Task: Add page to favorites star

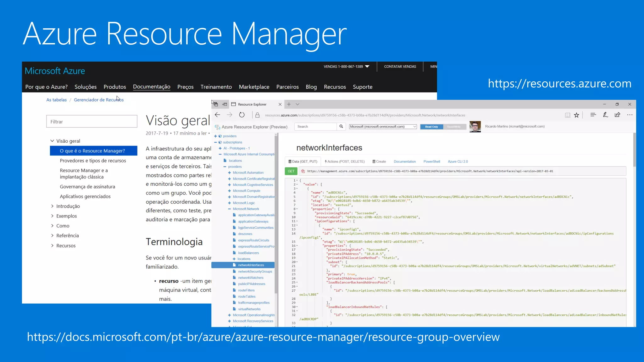Action: tap(576, 115)
